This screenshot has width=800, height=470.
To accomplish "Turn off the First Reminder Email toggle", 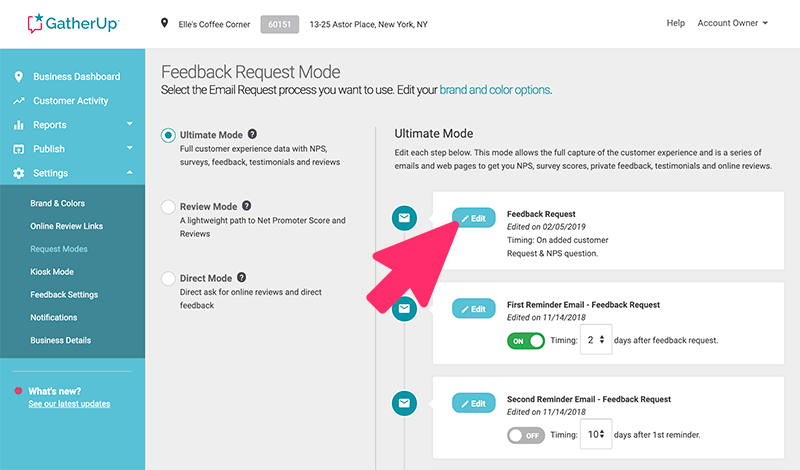I will coord(526,340).
